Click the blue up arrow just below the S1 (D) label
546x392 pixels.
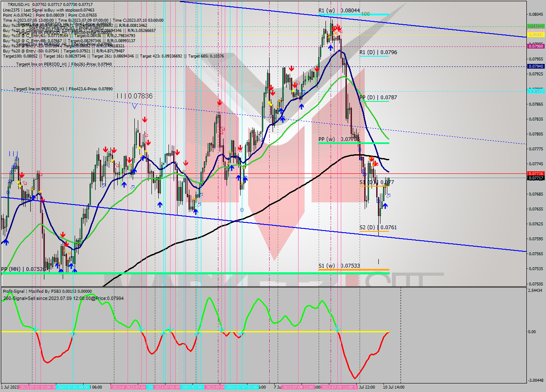click(x=385, y=205)
